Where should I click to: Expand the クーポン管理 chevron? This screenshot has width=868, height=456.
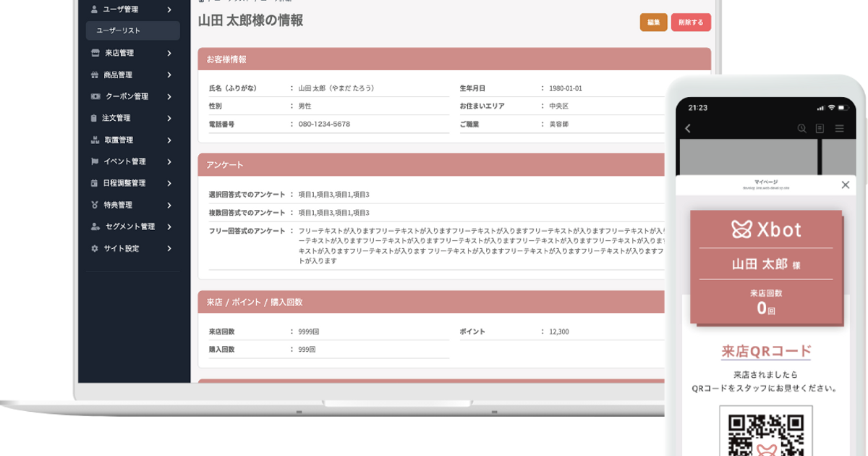click(169, 96)
